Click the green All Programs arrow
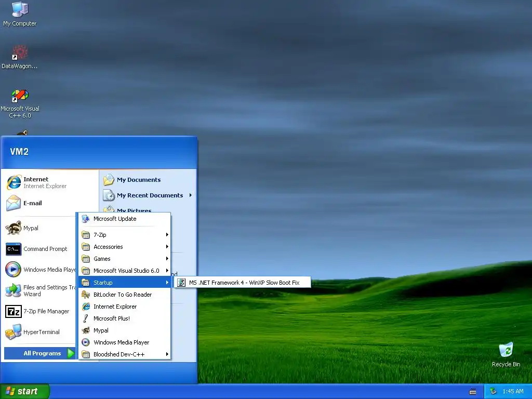The width and height of the screenshot is (532, 399). (x=71, y=353)
